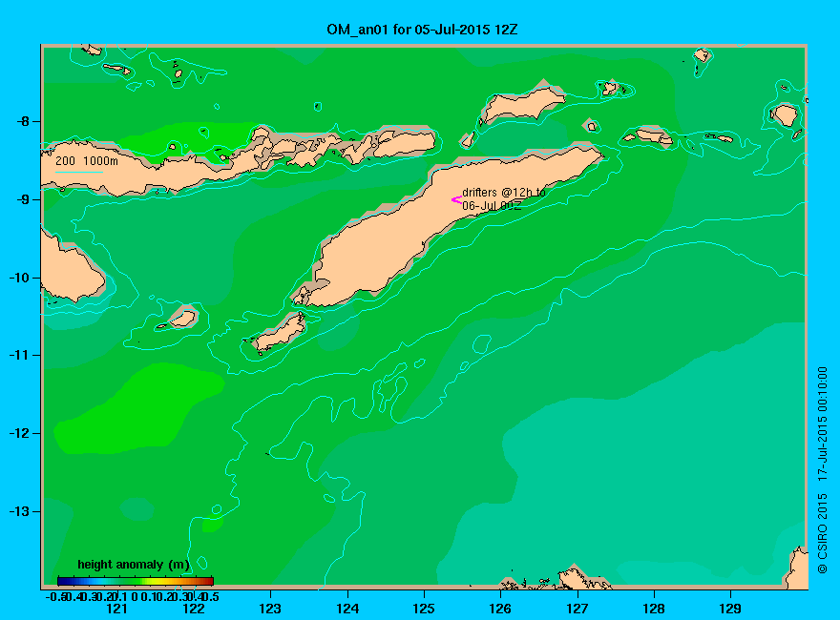This screenshot has width=840, height=620.
Task: Click the 125 longitude axis label
Action: 424,609
